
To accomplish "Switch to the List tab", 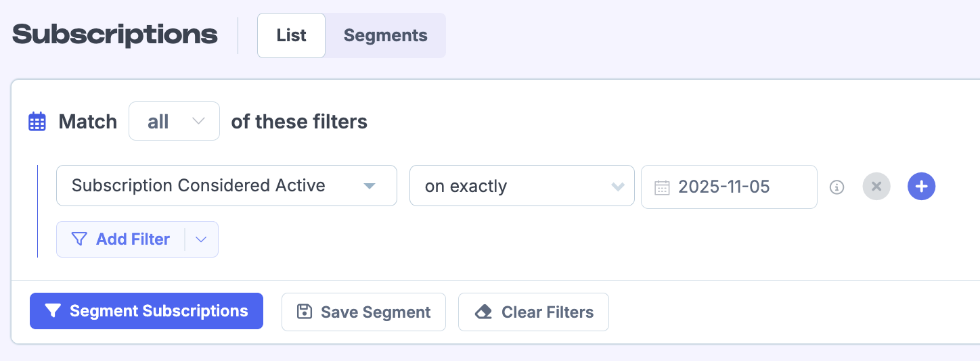I will tap(291, 36).
